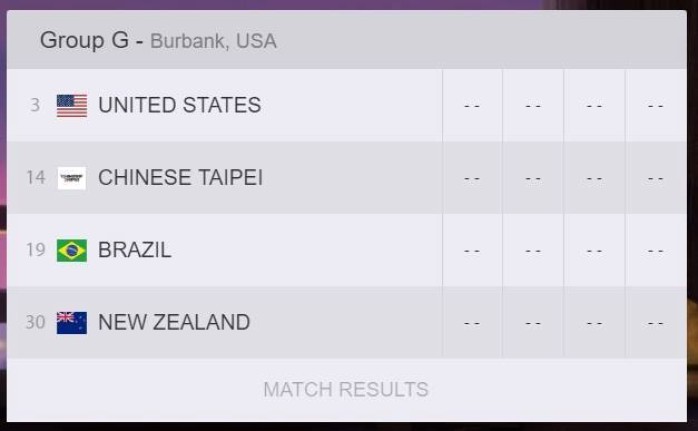This screenshot has height=431, width=698.
Task: Click the last stat cell in United States row
Action: tap(656, 105)
